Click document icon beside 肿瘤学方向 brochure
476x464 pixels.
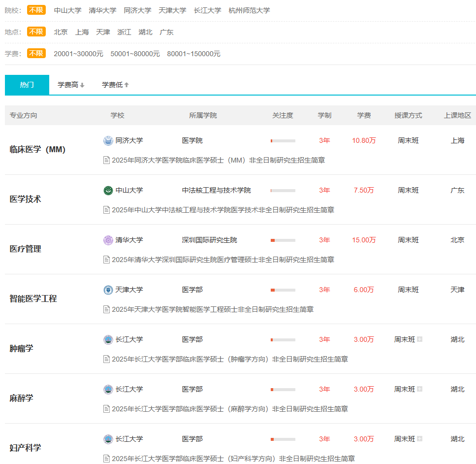click(106, 359)
